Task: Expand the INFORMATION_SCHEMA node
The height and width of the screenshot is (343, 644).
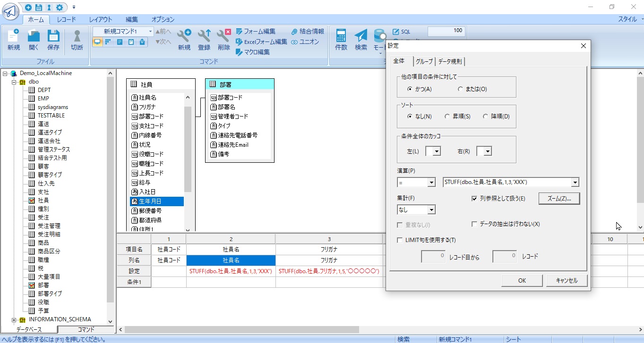Action: (x=14, y=319)
